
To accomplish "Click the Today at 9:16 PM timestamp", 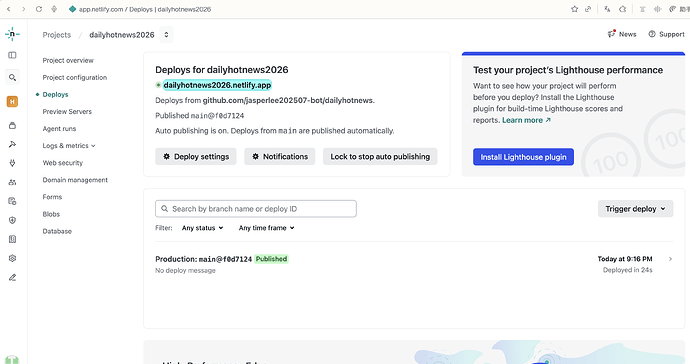I will [x=625, y=259].
